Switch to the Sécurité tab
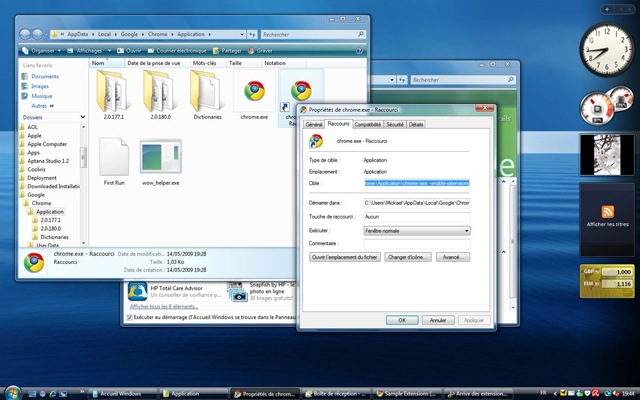Image resolution: width=640 pixels, height=400 pixels. pos(395,124)
